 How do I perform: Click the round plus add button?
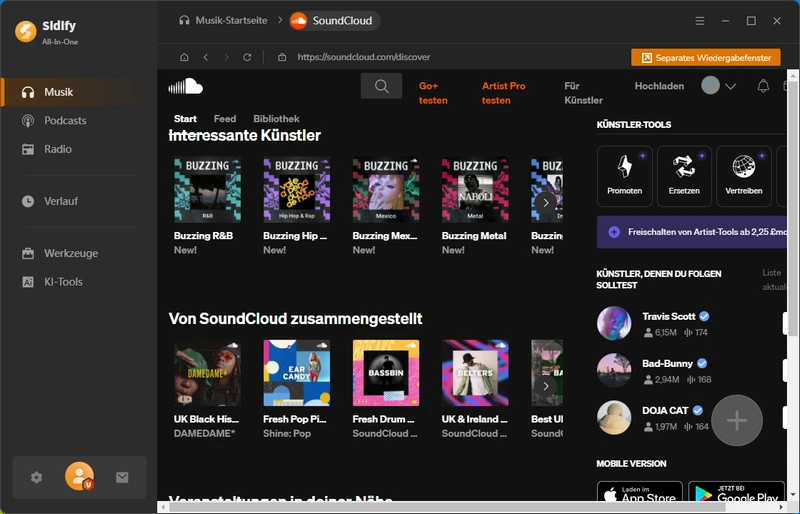click(737, 421)
